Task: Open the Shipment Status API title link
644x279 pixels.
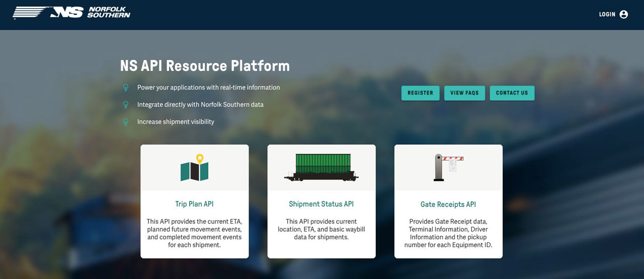Action: coord(321,204)
